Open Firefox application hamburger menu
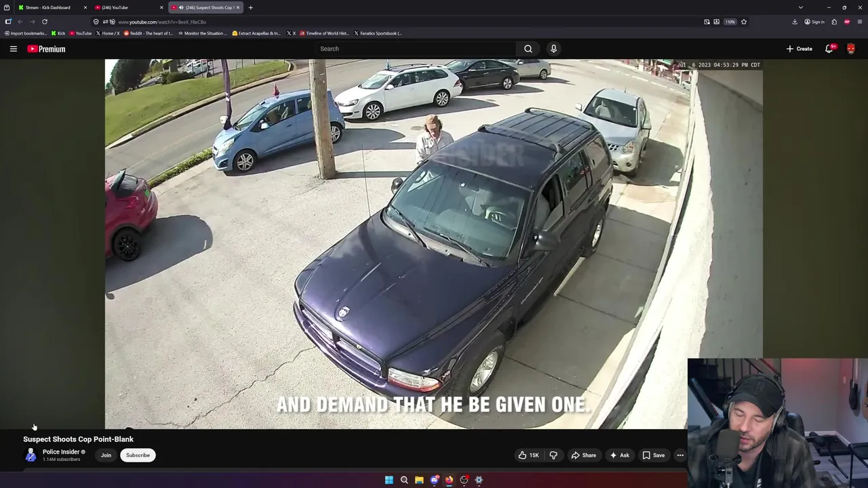868x488 pixels. (860, 22)
